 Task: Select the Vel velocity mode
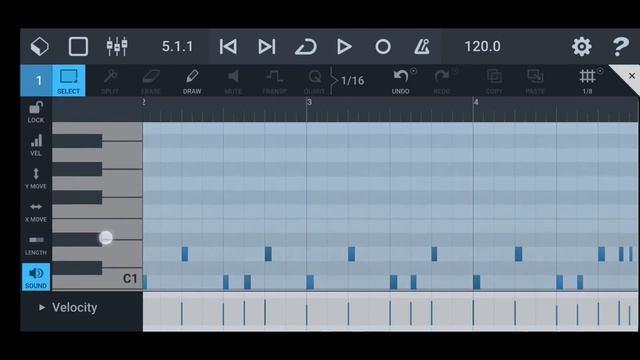36,145
